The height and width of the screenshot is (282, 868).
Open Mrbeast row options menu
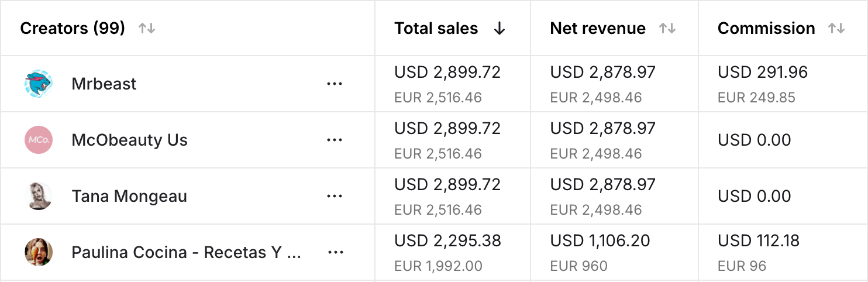(x=335, y=84)
